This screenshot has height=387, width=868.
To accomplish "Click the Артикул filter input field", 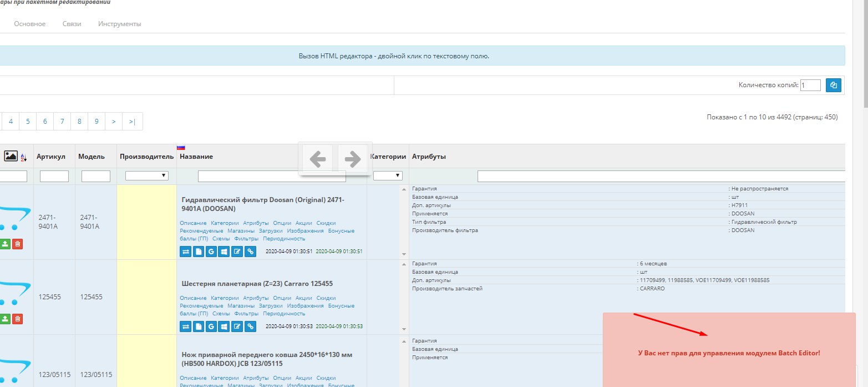I will pyautogui.click(x=54, y=176).
